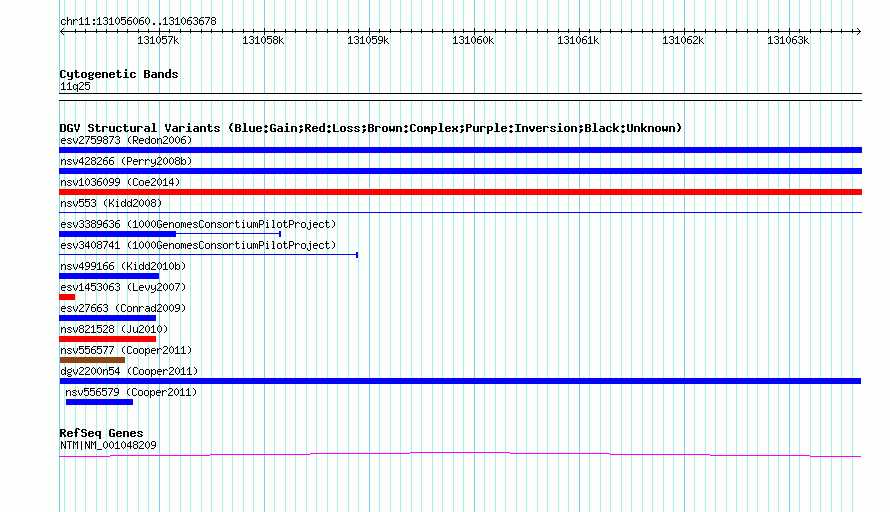The height and width of the screenshot is (512, 890).
Task: Select the blue bar under nsv556579
Action: [x=99, y=402]
